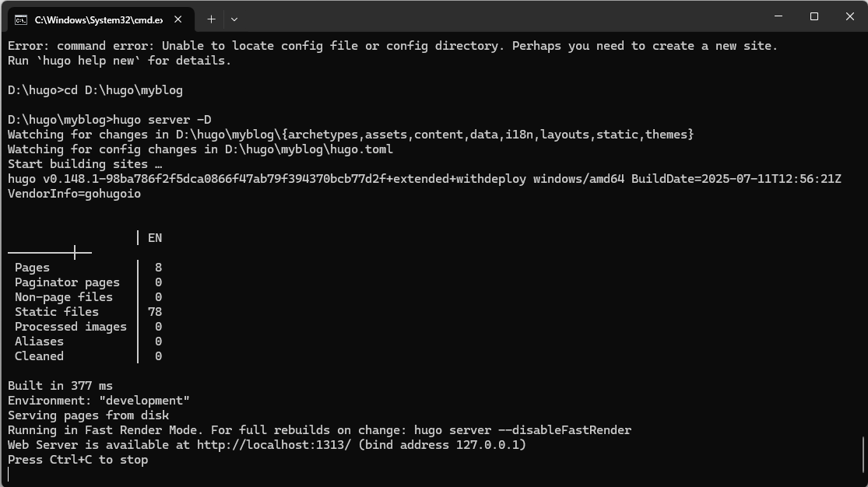Expand the new tab profile dropdown
Viewport: 868px width, 487px height.
click(234, 19)
